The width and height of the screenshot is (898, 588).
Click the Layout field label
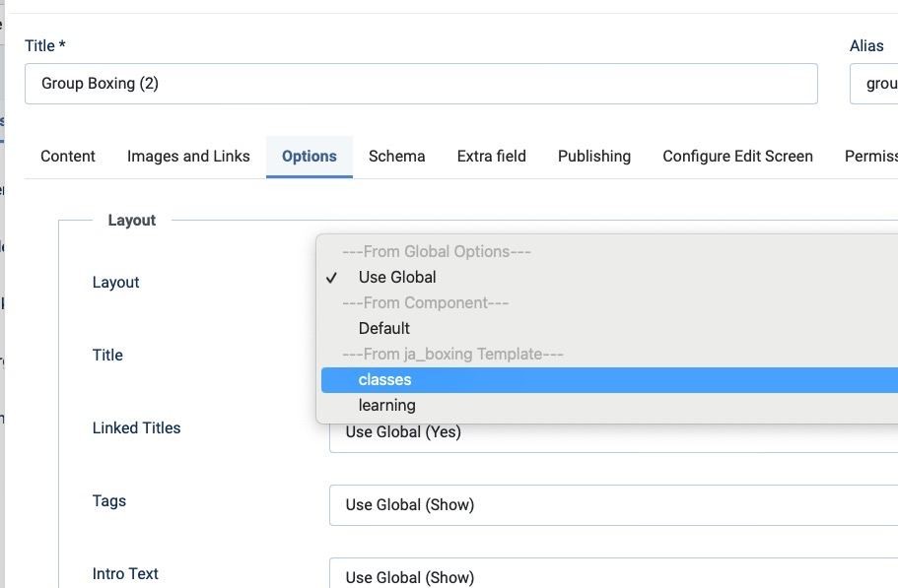point(116,282)
